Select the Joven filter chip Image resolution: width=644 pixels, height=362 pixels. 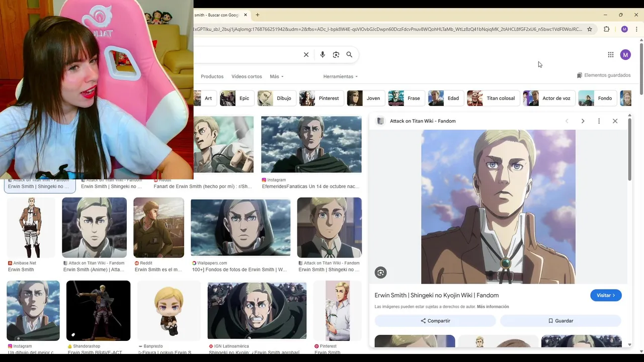tap(366, 98)
